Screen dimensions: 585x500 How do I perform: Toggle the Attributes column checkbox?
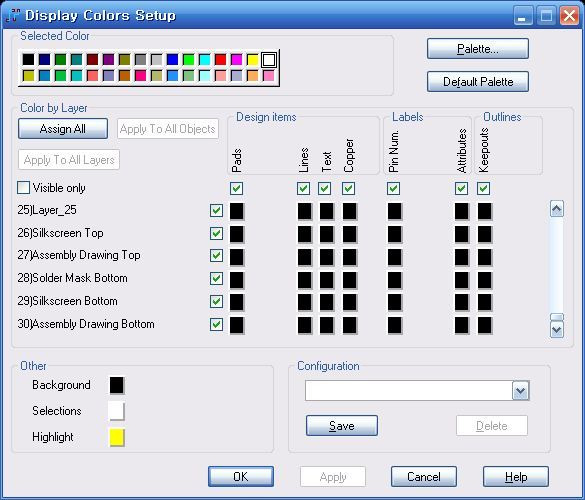pos(462,188)
